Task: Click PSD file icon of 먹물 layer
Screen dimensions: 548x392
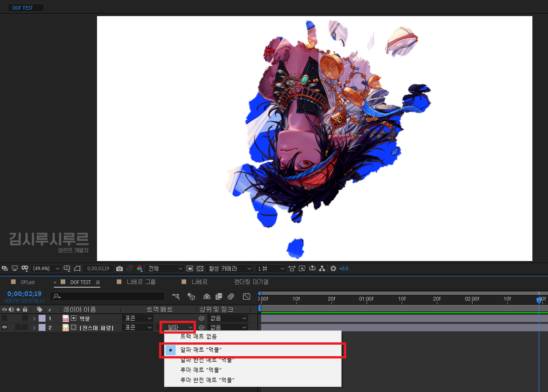Action: tap(65, 318)
